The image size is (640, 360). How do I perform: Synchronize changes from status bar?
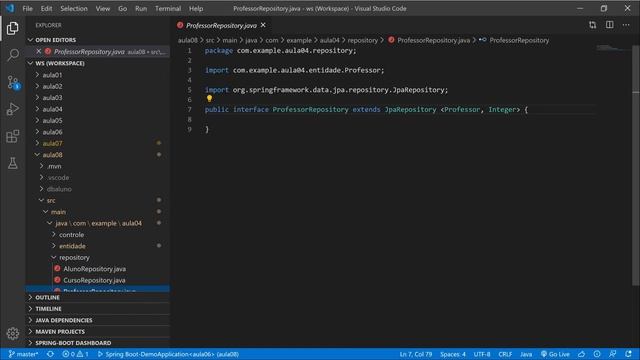point(50,354)
